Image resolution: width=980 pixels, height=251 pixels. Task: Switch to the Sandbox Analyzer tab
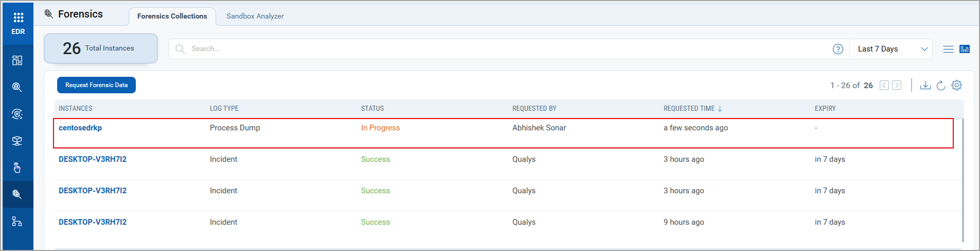click(x=255, y=16)
